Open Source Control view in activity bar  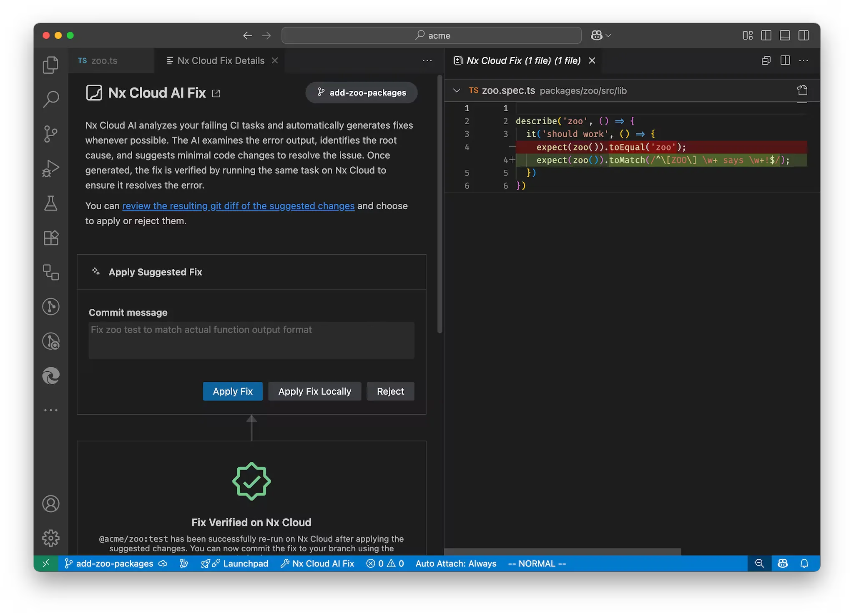[50, 134]
